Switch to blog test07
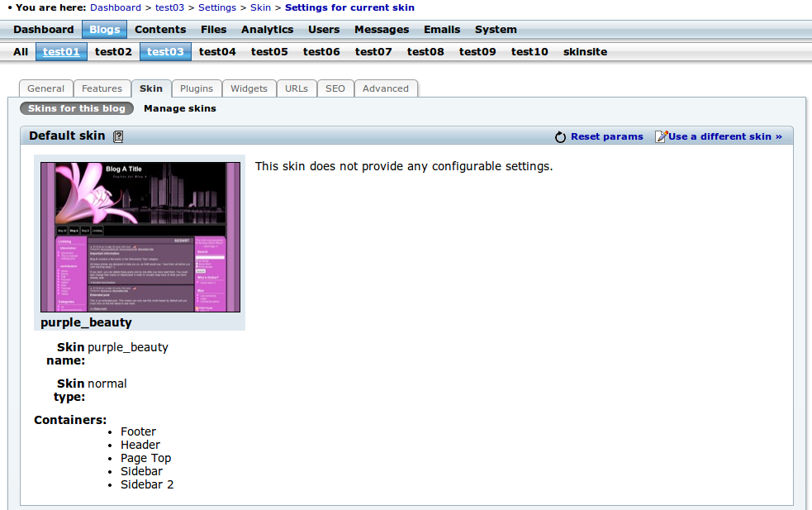Screen dimensions: 812x510 point(373,52)
